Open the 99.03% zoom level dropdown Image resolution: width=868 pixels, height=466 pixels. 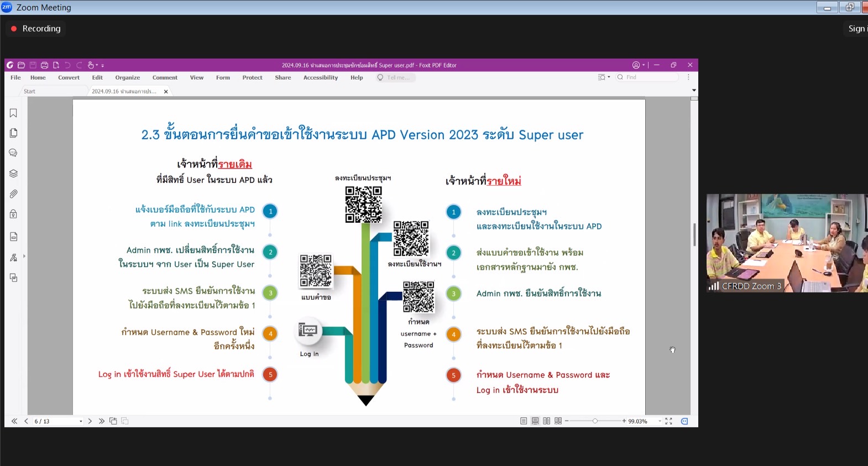(x=660, y=421)
